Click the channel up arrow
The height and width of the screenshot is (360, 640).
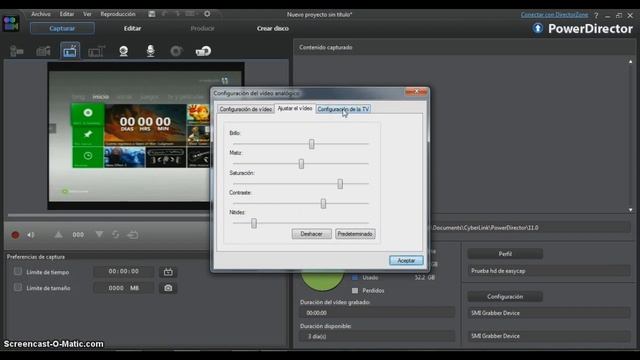(x=58, y=234)
